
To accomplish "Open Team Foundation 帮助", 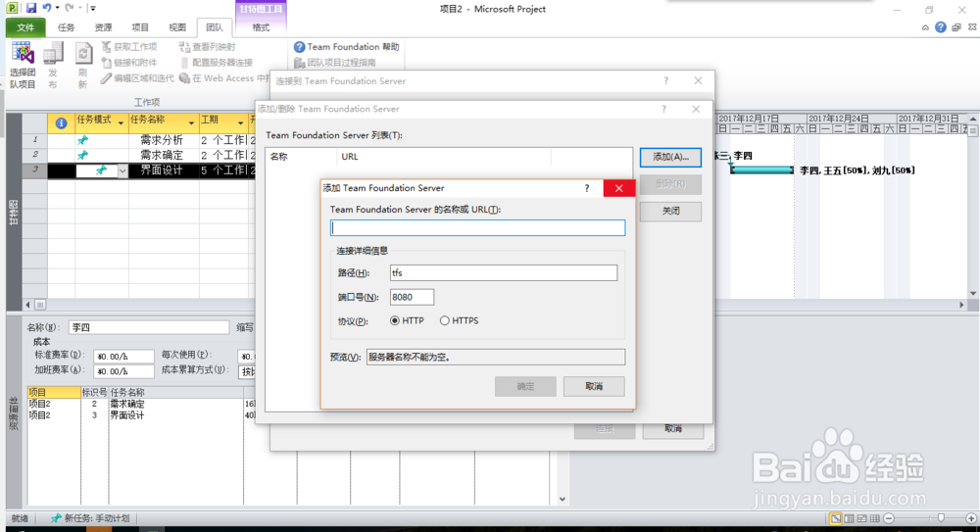I will coord(347,47).
